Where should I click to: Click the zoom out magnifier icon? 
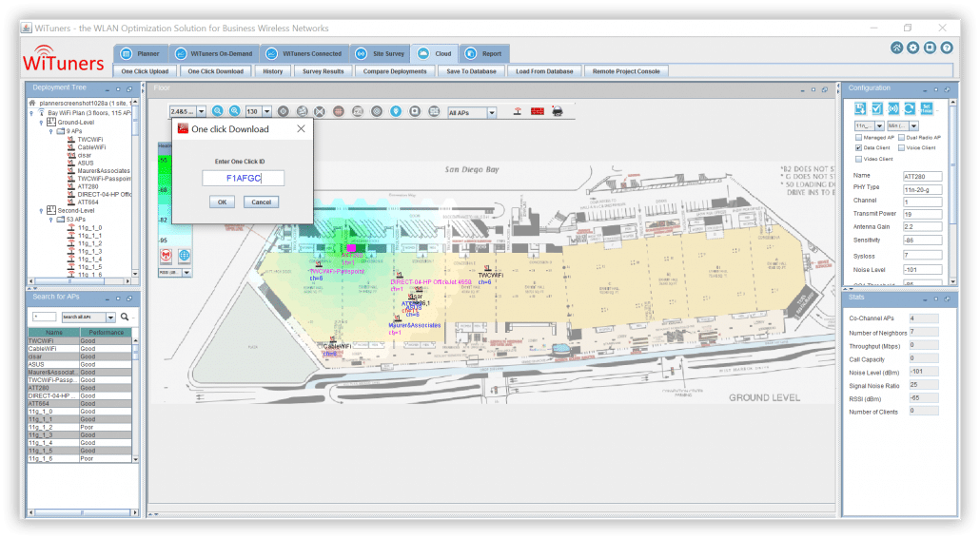pyautogui.click(x=235, y=111)
